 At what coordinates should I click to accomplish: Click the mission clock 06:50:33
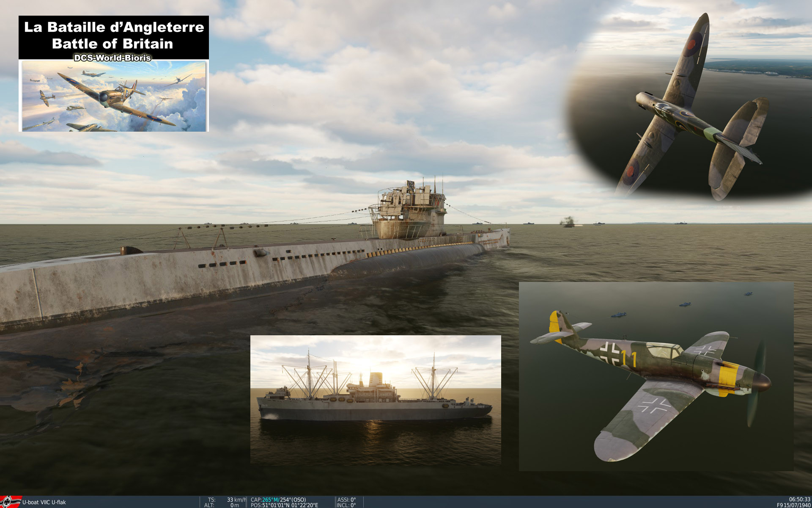coord(799,500)
